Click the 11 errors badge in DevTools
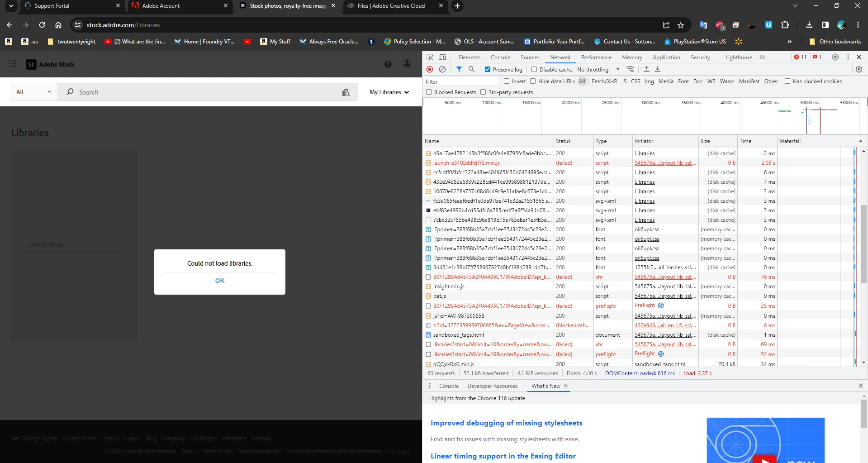The width and height of the screenshot is (868, 463). coord(800,57)
